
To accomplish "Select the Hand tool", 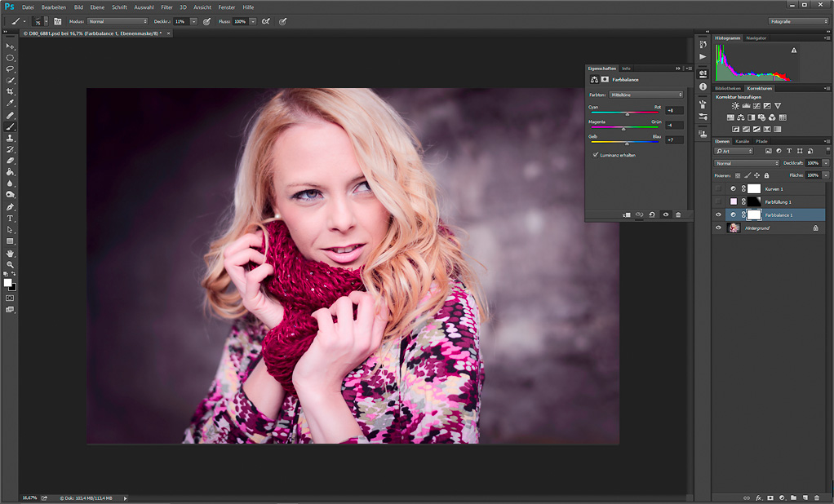I will (10, 253).
